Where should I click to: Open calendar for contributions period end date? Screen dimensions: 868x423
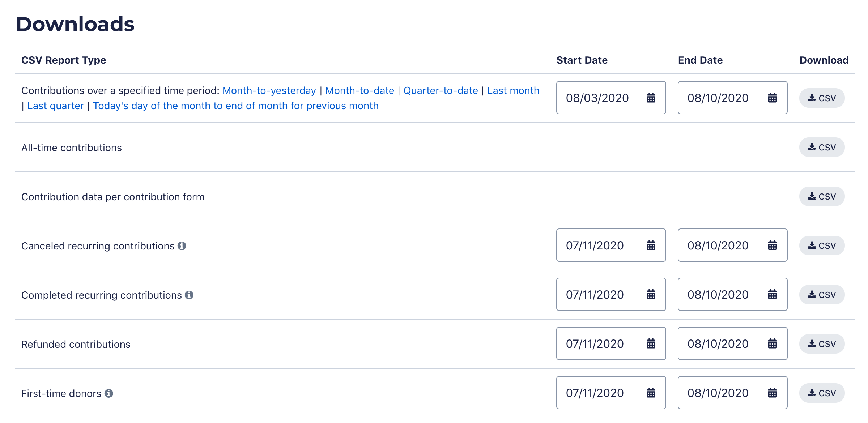point(772,98)
